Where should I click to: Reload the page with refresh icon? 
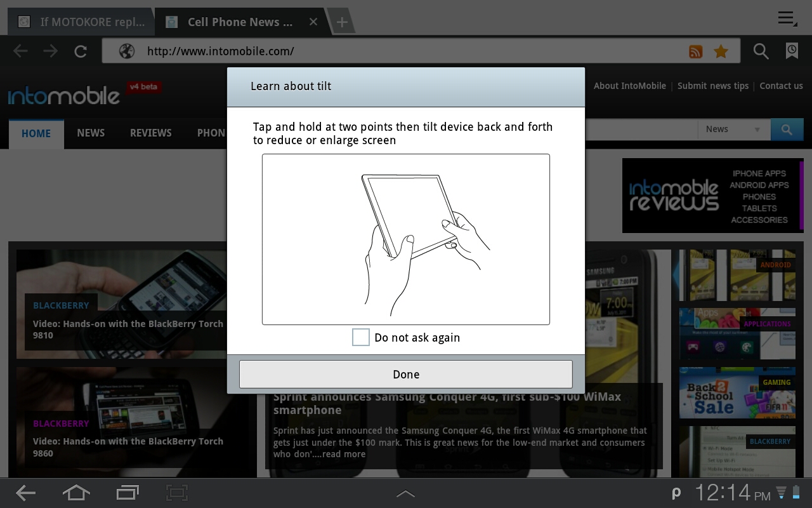81,51
